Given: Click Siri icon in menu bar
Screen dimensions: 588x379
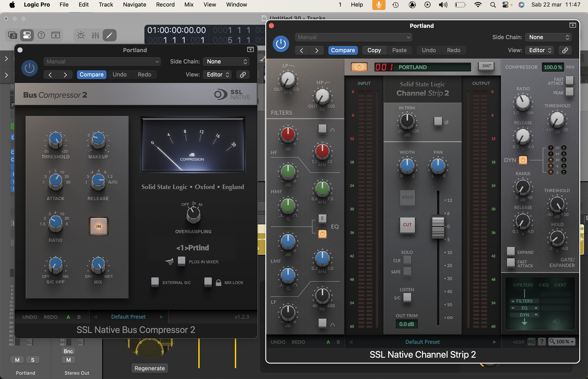Looking at the screenshot, I should (x=521, y=5).
